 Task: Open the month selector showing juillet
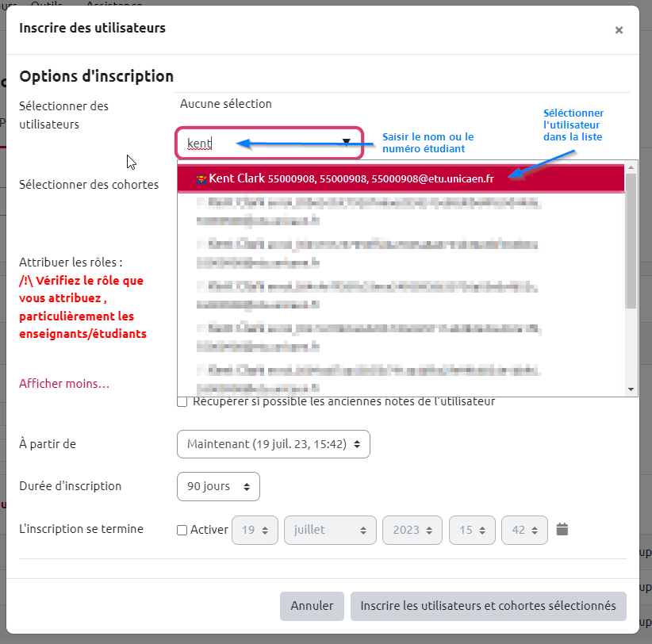point(330,530)
